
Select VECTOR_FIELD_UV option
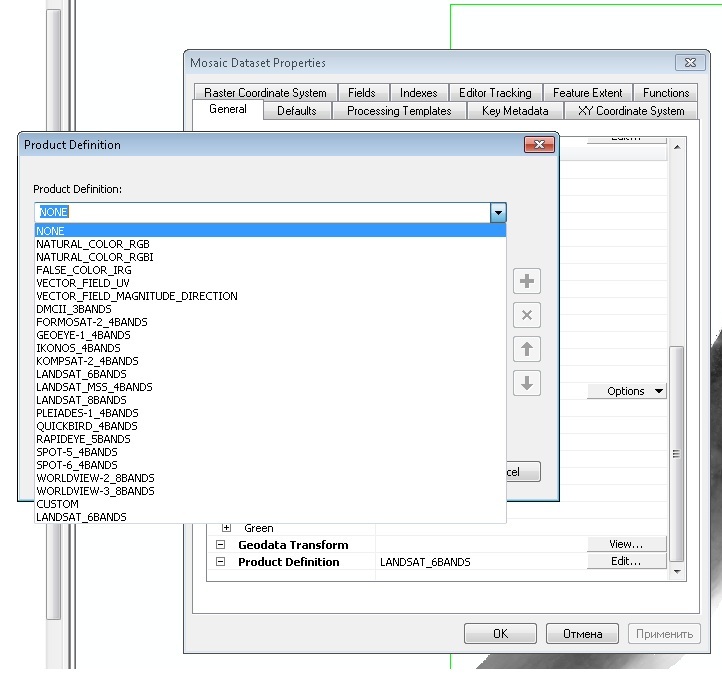[270, 283]
